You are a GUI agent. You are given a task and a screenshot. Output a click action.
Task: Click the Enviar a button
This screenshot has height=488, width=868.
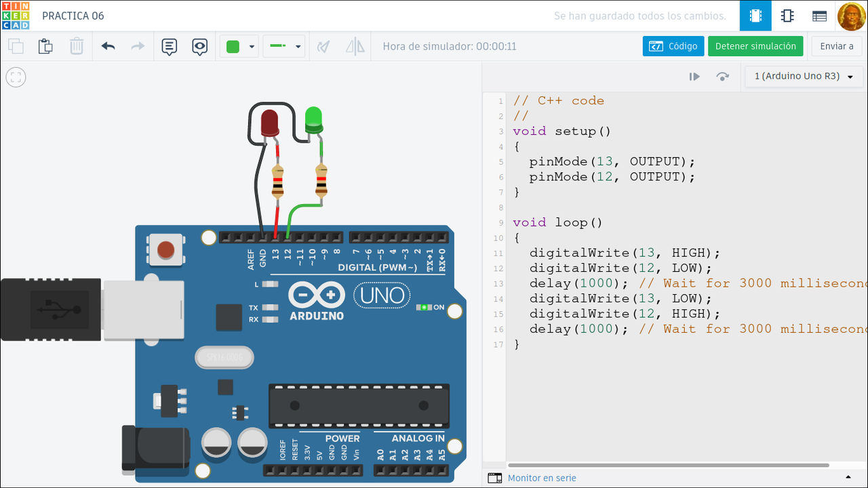[836, 46]
